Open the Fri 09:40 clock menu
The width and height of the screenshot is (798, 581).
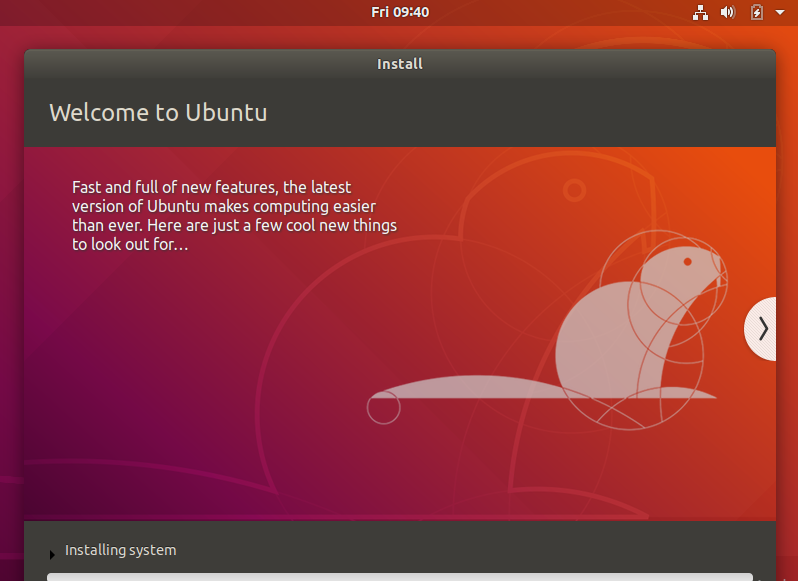pos(399,12)
